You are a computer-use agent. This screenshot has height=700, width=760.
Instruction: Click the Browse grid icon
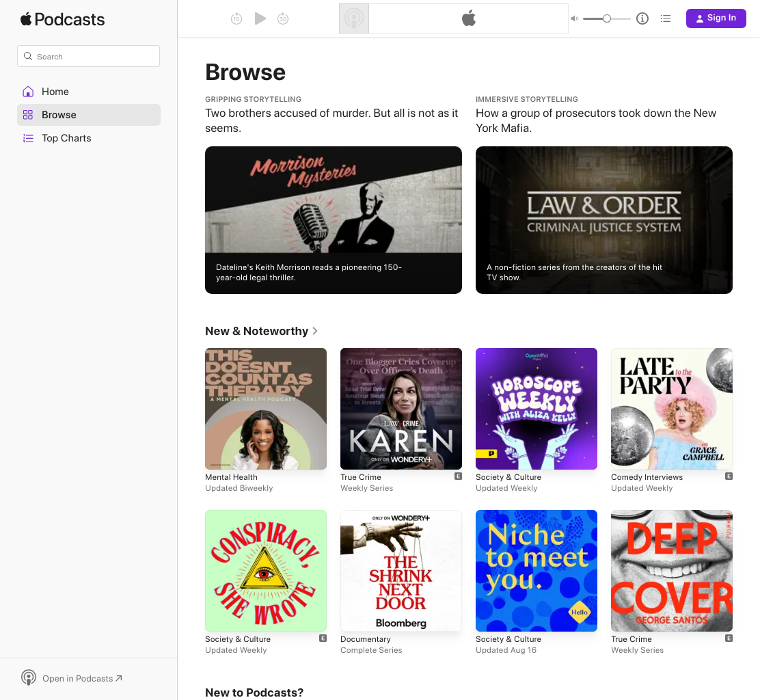(28, 115)
